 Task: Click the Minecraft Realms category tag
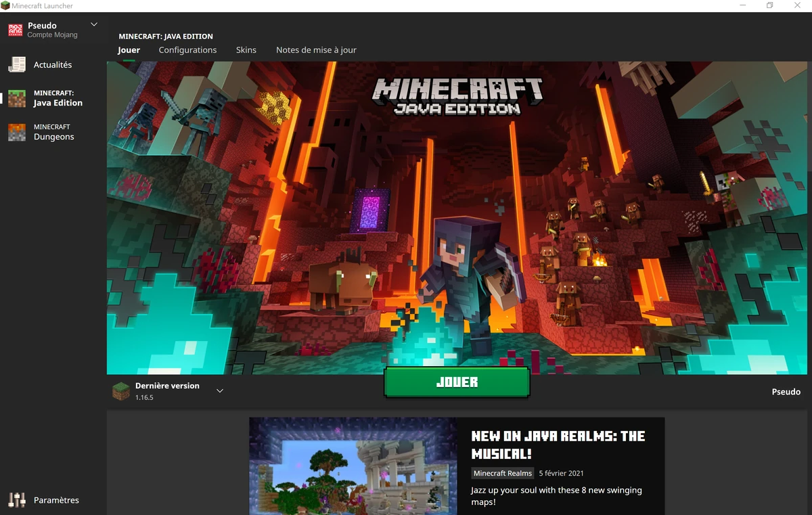[x=502, y=473]
